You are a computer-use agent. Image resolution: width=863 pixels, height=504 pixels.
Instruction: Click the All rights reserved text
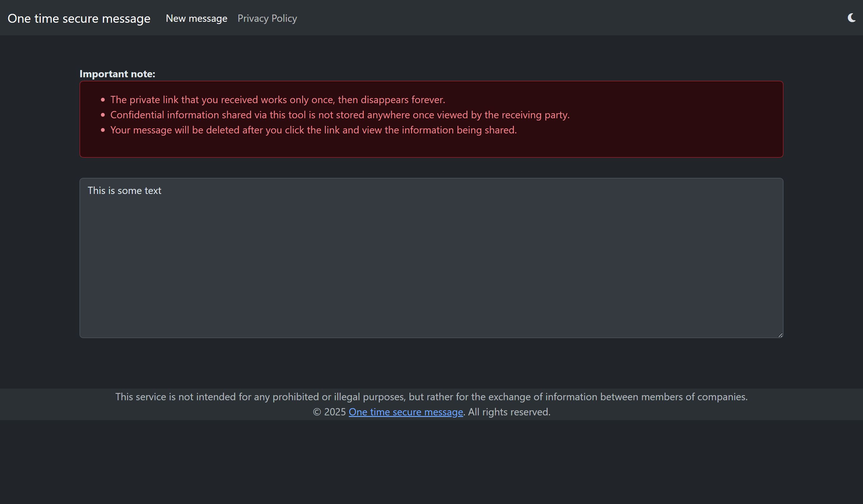509,412
